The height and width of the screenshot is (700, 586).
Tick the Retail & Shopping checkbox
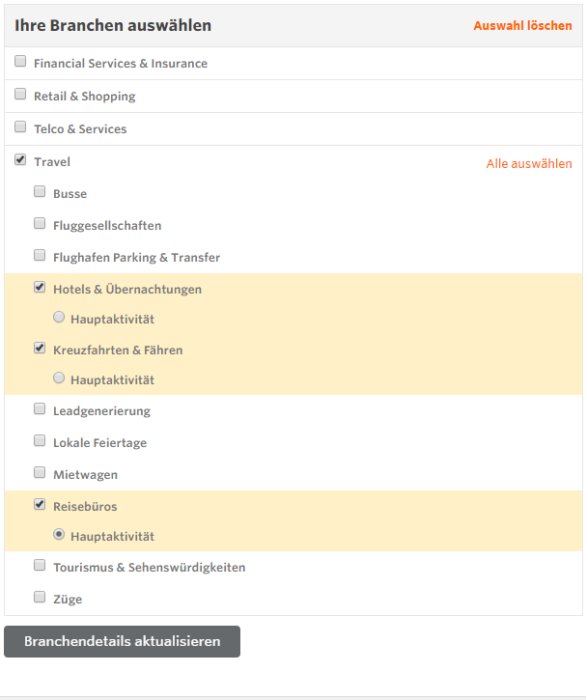pyautogui.click(x=20, y=94)
